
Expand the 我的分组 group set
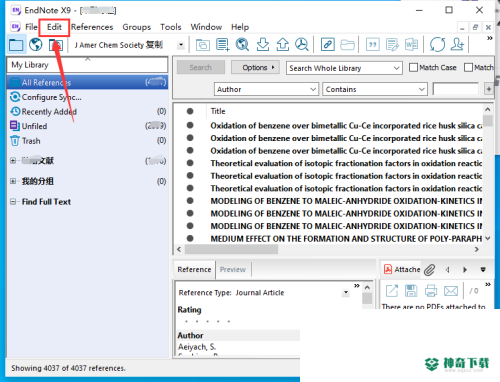coord(13,181)
